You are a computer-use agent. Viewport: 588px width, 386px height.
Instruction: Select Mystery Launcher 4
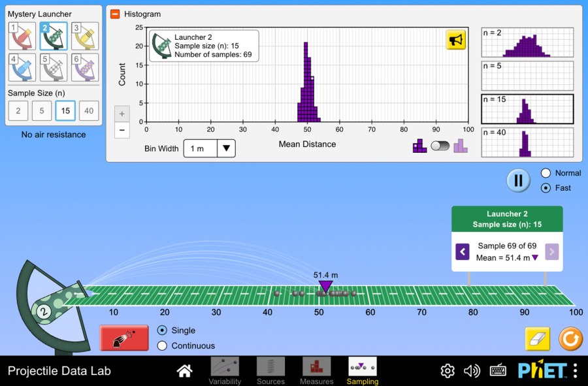click(22, 68)
